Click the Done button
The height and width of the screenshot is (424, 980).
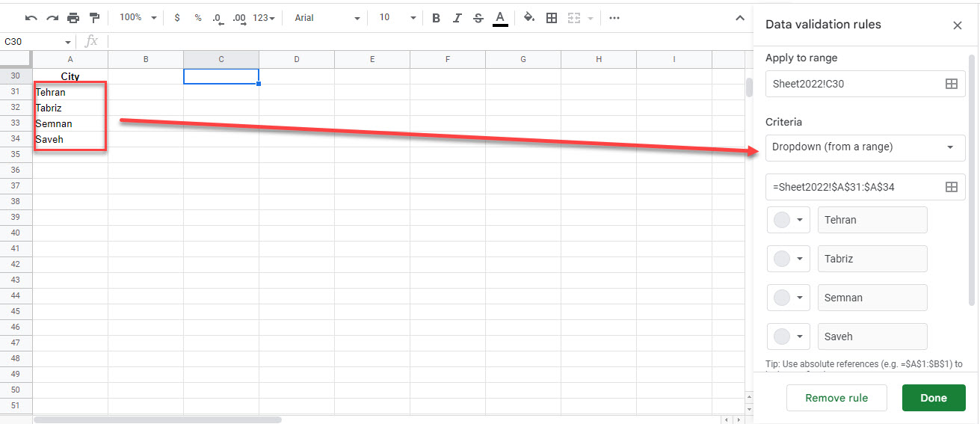coord(933,398)
